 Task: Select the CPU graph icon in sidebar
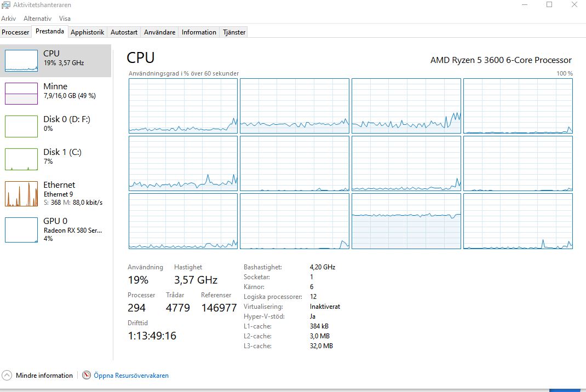point(21,60)
